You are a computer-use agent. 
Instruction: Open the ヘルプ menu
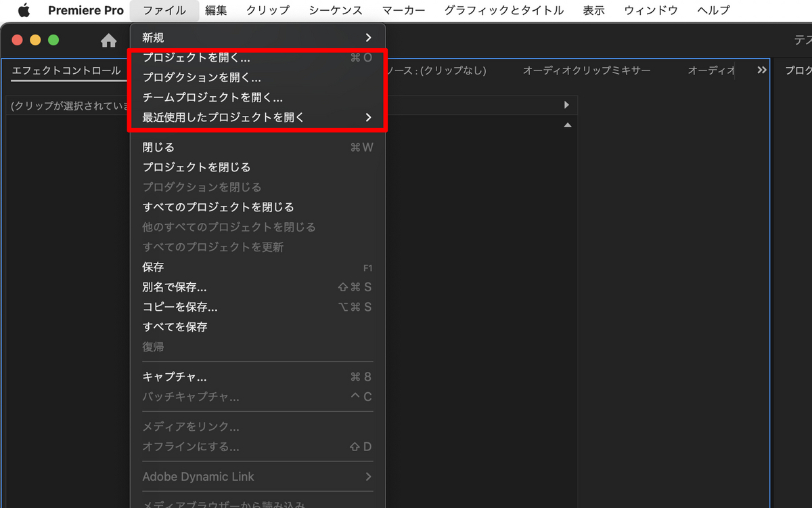coord(714,10)
